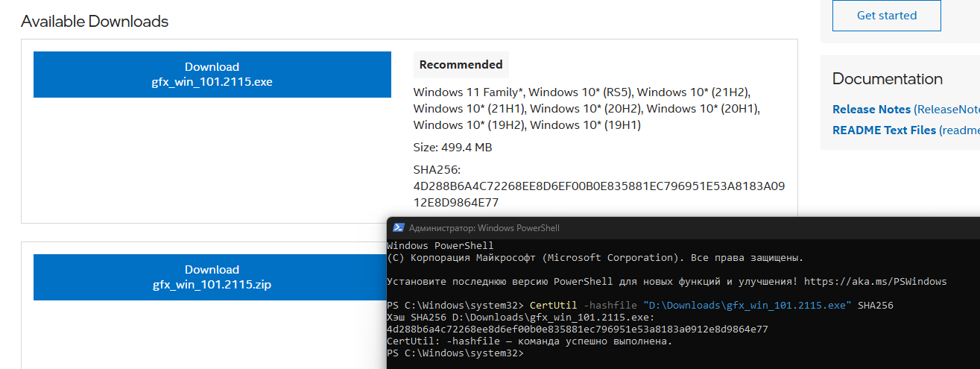This screenshot has width=980, height=369.
Task: Open the README Text Files link
Action: [x=884, y=130]
